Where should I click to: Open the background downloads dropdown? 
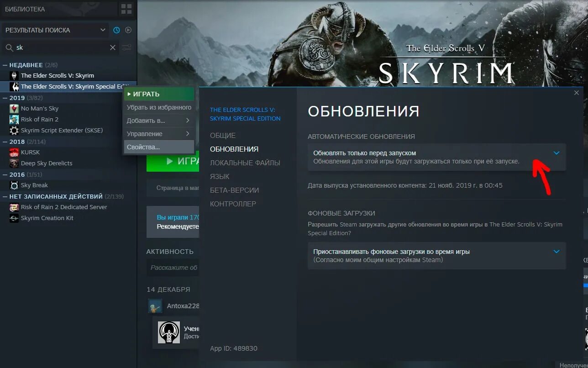pos(437,256)
